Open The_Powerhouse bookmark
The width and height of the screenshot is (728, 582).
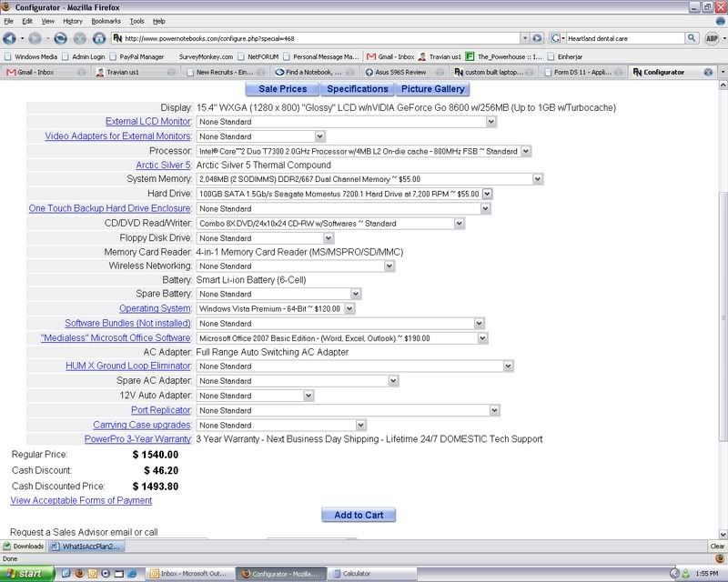(504, 56)
